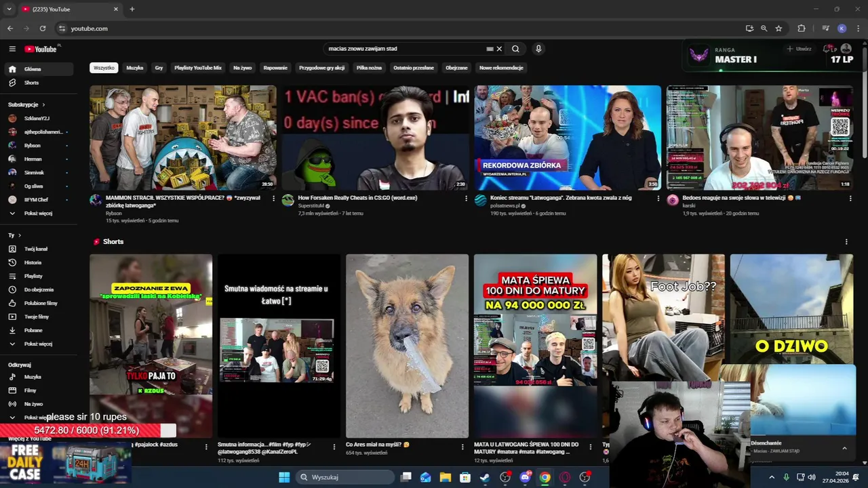Open Główna in the sidebar
Screen dimensions: 868x488
(x=39, y=69)
